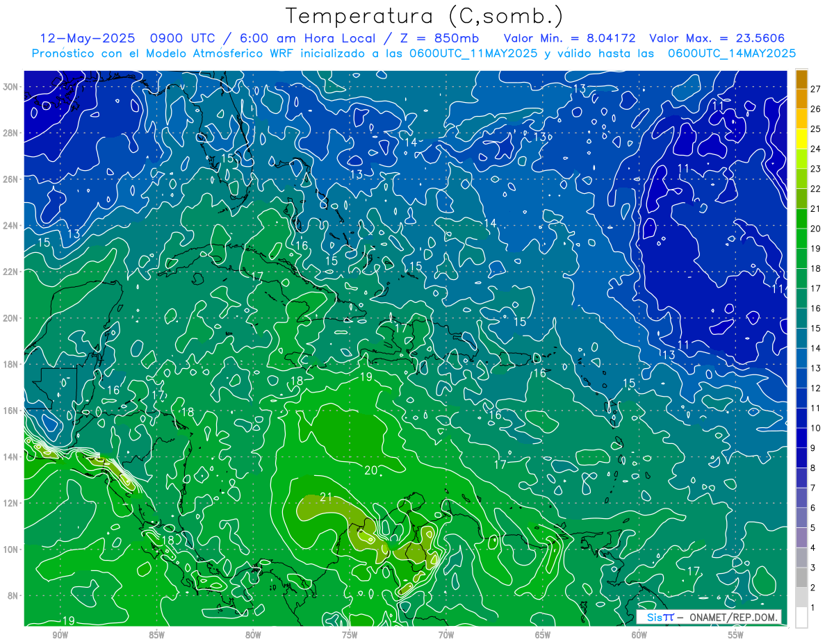The height and width of the screenshot is (644, 834).
Task: Click the '26N' latitude axis label
Action: pos(12,179)
